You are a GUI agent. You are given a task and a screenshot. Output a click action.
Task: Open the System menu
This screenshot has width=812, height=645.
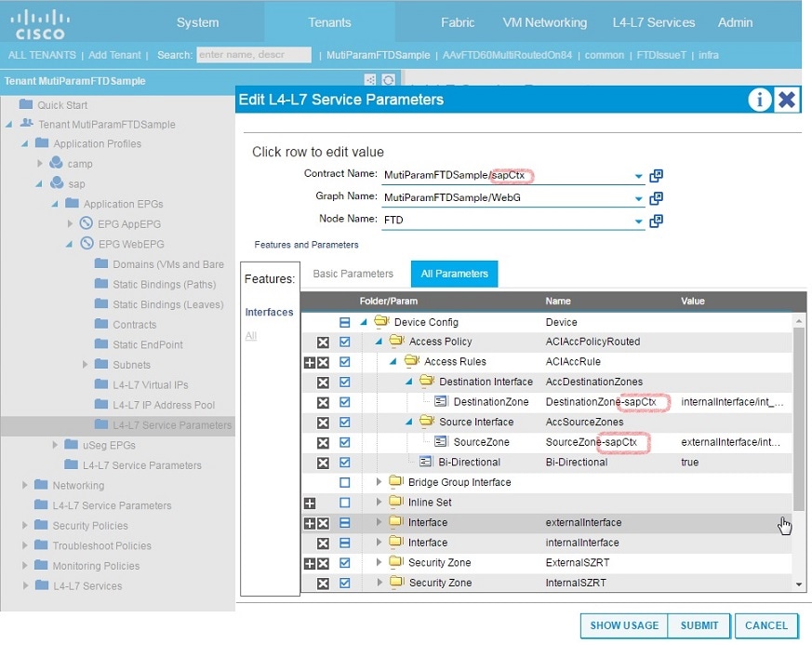pyautogui.click(x=197, y=22)
